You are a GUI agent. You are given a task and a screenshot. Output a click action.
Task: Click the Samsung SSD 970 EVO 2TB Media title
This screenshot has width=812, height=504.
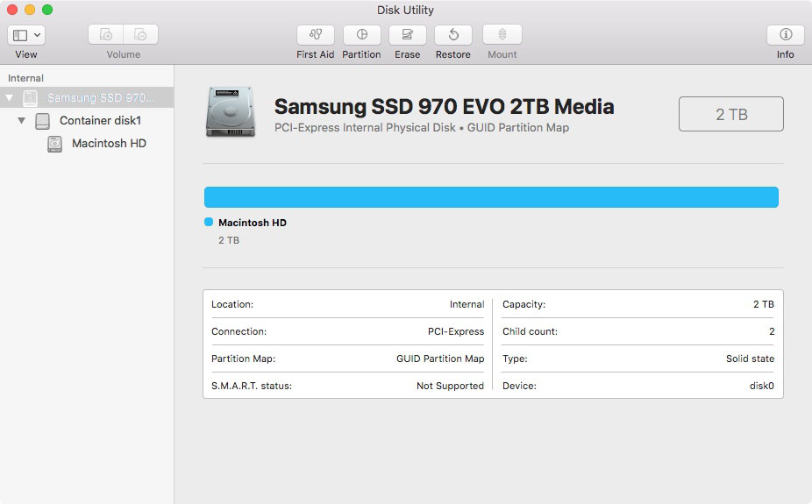[444, 107]
